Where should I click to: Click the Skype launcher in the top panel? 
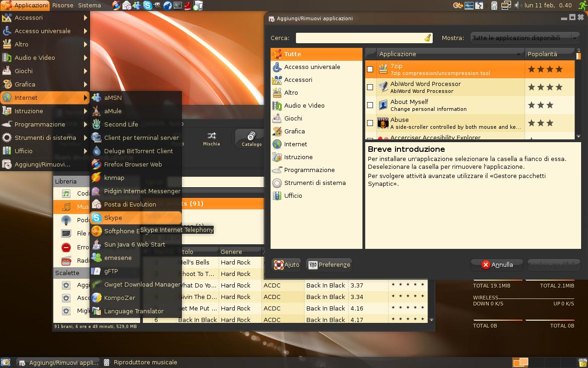147,6
